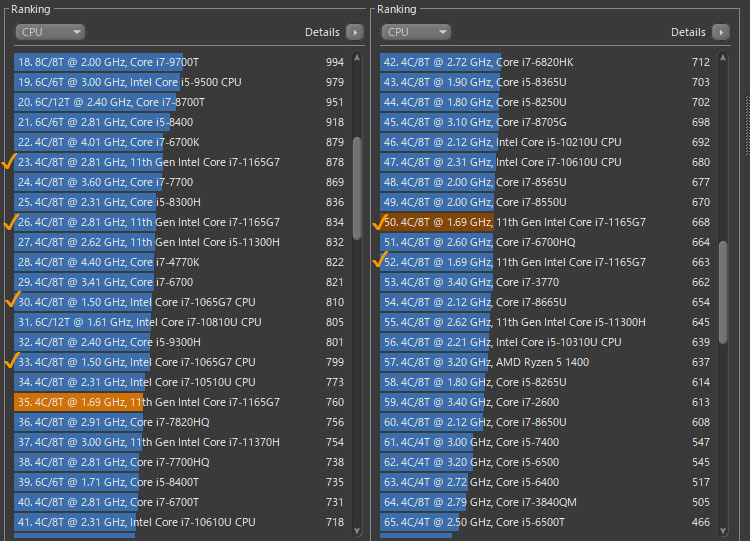Select rank 21 Core i5-8400 row
The image size is (750, 541).
click(x=179, y=122)
